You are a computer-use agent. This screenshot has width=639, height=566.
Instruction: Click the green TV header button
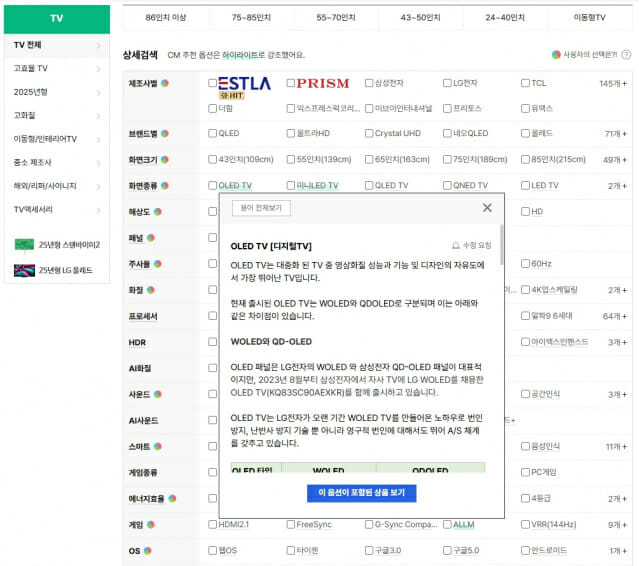point(57,18)
